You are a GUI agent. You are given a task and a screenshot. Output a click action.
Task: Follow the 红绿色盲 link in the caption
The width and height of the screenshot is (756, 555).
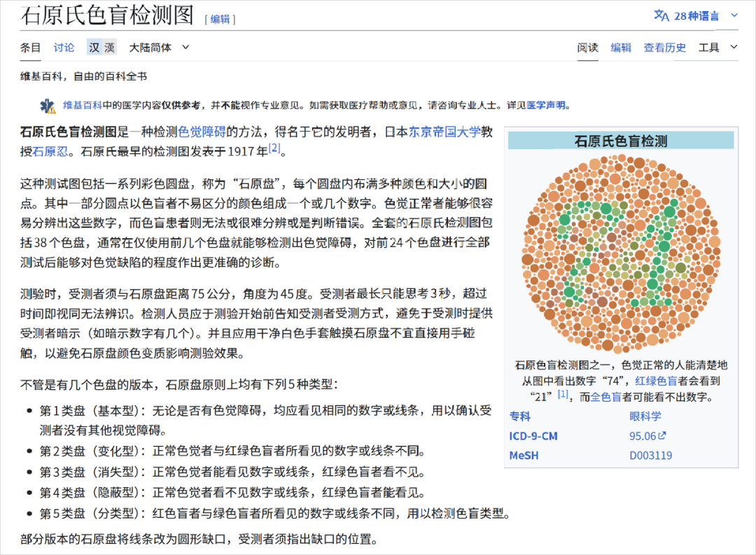pyautogui.click(x=656, y=381)
